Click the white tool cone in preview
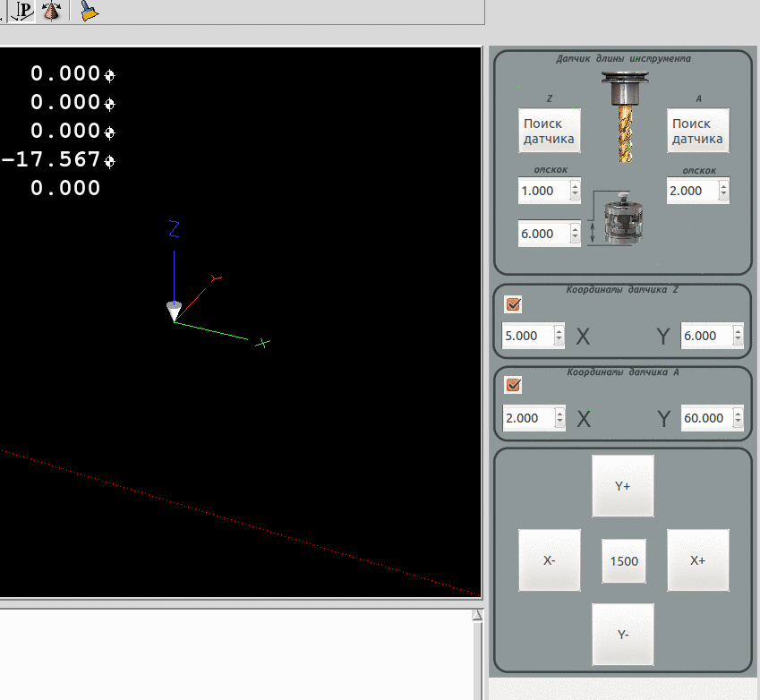Screen dimensions: 760x700 (x=174, y=311)
